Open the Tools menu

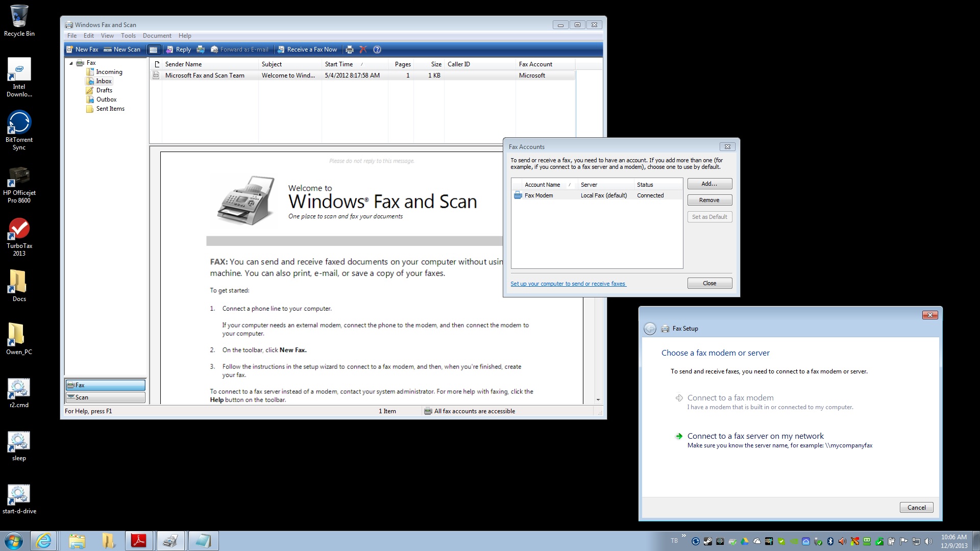point(129,36)
